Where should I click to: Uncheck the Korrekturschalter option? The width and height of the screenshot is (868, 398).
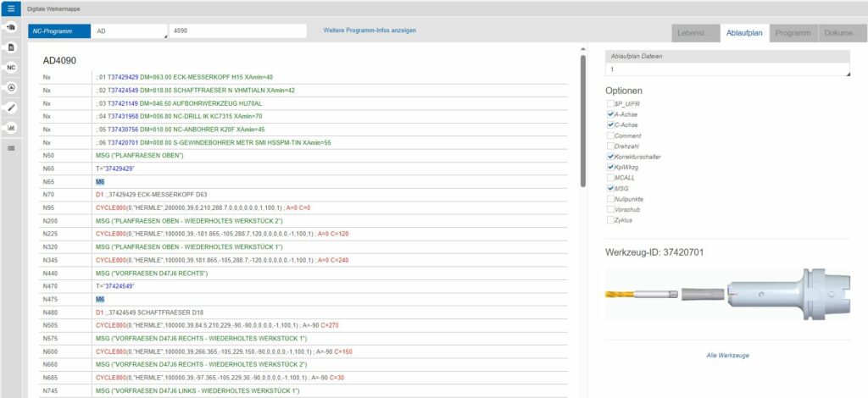pos(610,157)
